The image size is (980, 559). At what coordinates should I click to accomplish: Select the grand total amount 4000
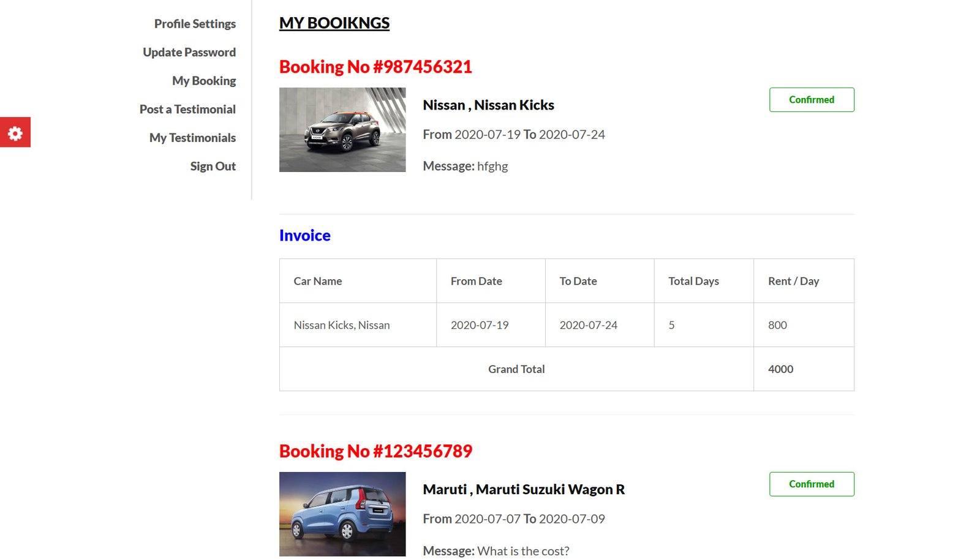point(804,369)
